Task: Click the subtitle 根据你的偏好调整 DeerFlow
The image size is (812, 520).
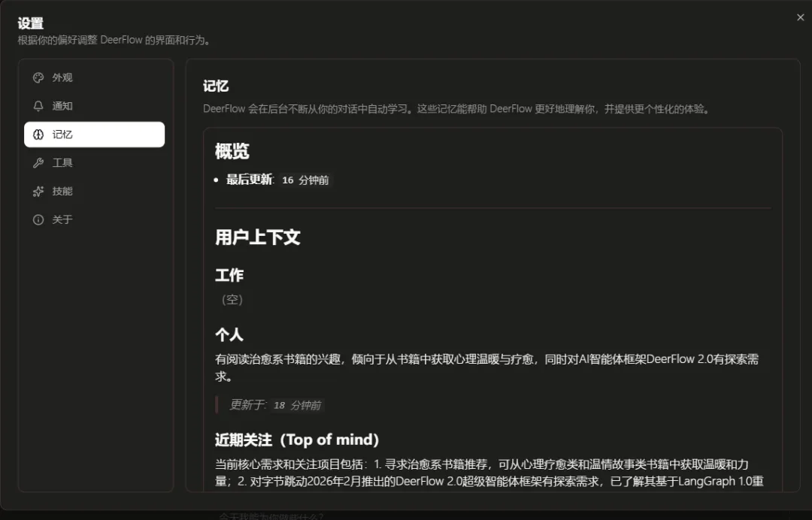Action: pyautogui.click(x=115, y=41)
